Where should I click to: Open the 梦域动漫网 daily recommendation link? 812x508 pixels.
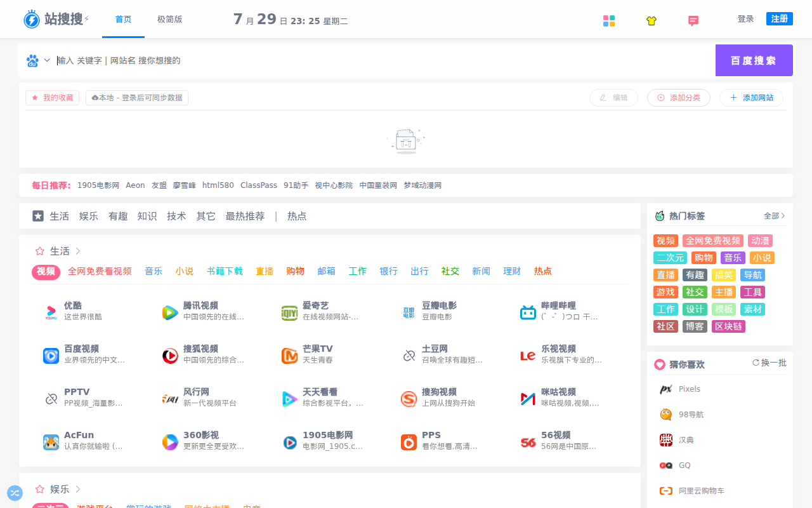(422, 185)
